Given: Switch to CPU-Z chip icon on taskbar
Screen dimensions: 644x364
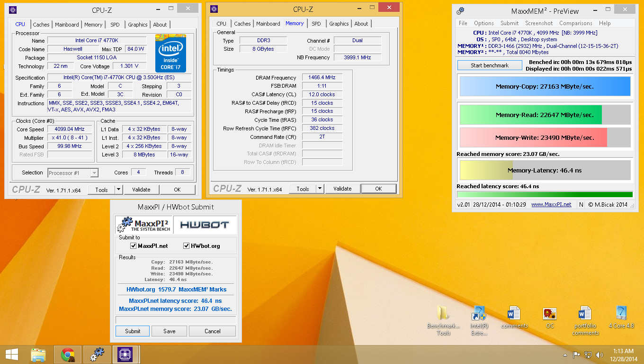Looking at the screenshot, I should pos(125,355).
